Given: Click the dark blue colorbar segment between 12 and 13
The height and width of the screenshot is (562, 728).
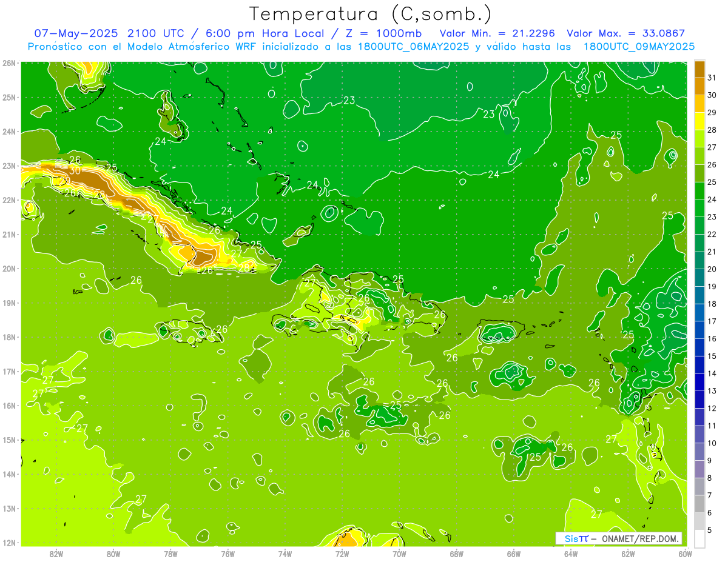Looking at the screenshot, I should 699,400.
